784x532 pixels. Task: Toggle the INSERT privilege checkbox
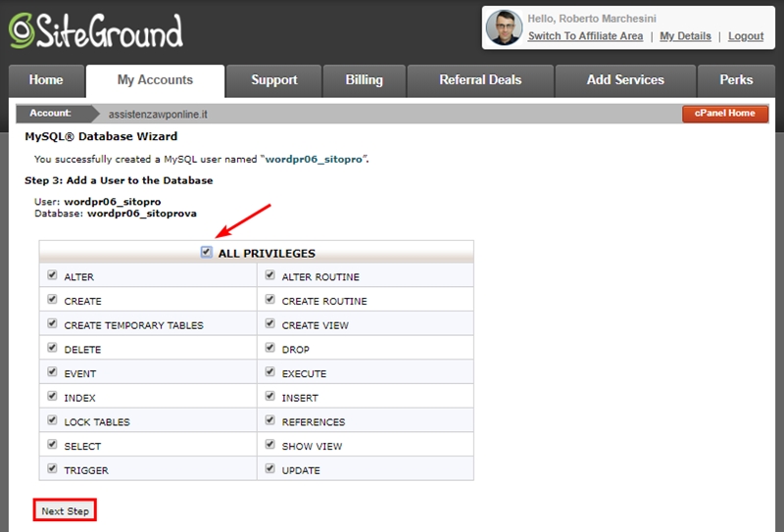click(270, 396)
